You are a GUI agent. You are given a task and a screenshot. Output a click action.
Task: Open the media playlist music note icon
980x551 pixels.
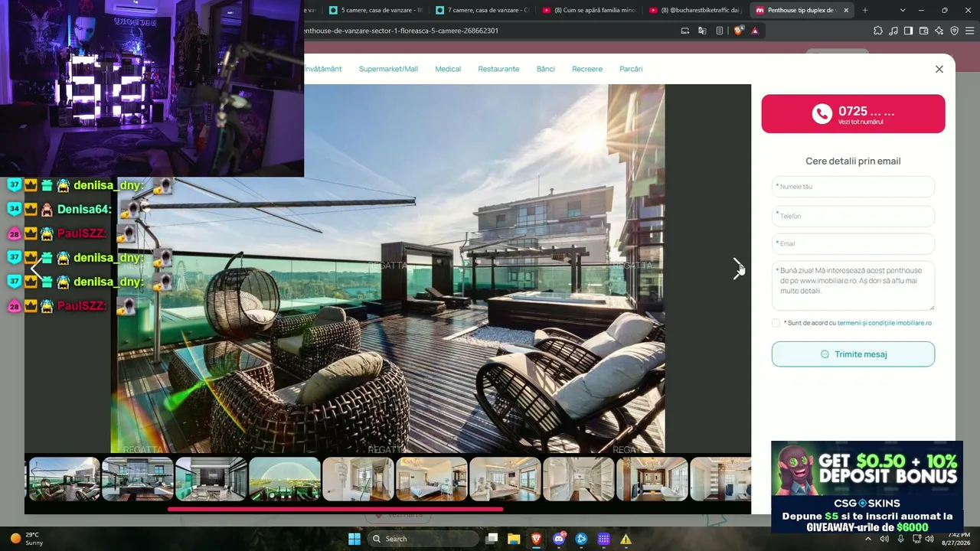click(x=893, y=31)
